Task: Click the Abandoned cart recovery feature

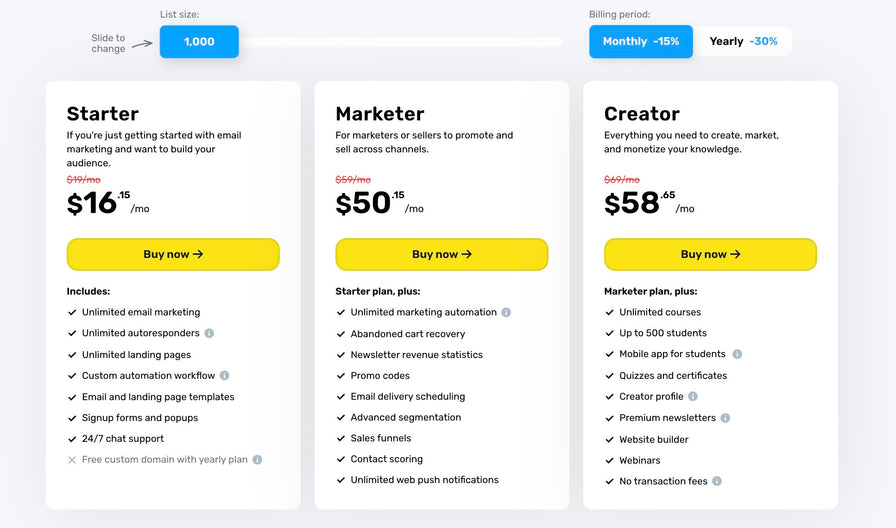Action: tap(407, 334)
